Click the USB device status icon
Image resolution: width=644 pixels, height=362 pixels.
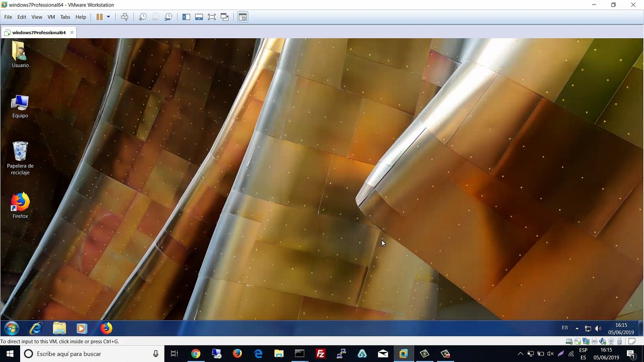(620, 341)
